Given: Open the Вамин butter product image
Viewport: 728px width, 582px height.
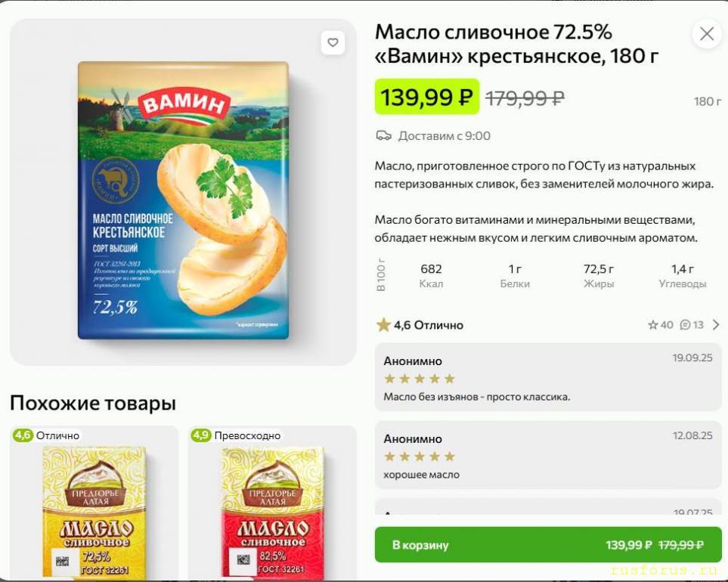Looking at the screenshot, I should click(x=183, y=200).
